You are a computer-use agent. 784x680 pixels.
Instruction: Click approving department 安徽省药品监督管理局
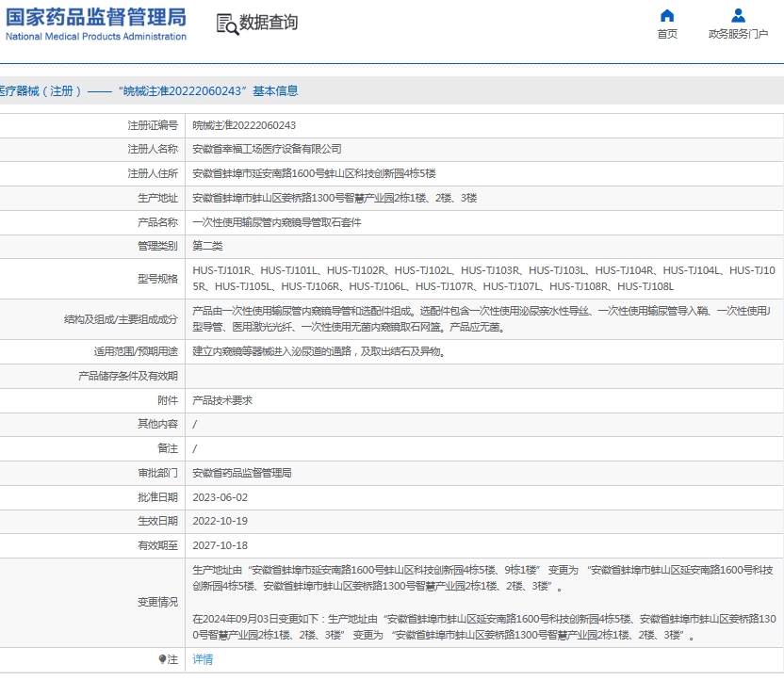(242, 473)
